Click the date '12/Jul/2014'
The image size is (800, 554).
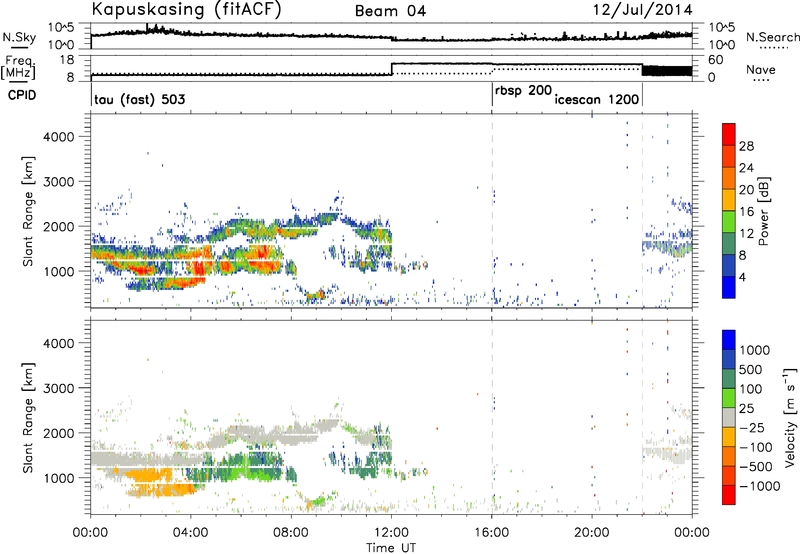click(643, 10)
